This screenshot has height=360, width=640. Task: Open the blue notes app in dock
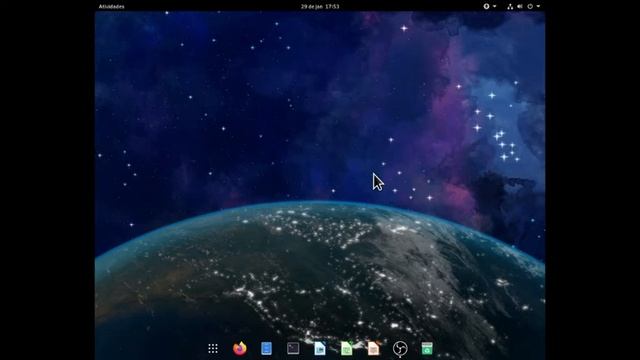coord(266,348)
